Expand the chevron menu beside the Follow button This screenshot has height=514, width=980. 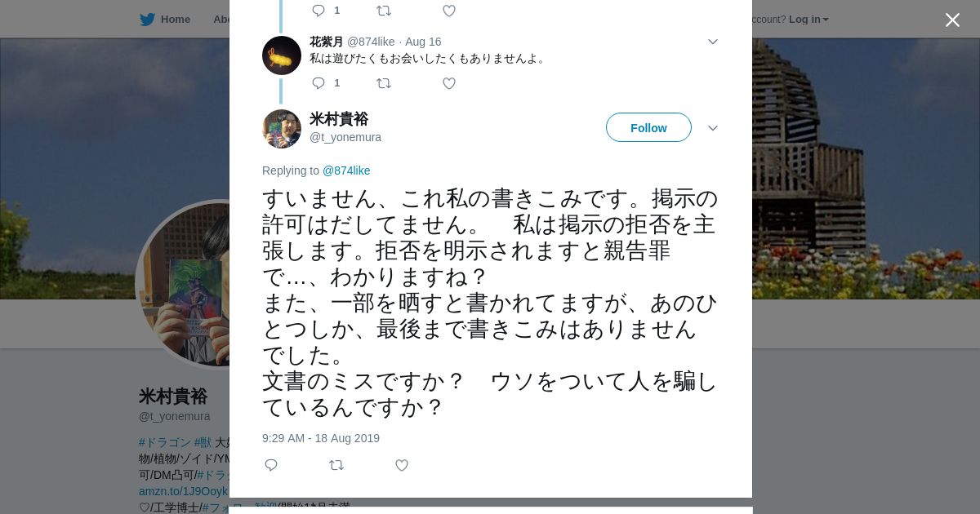point(713,128)
